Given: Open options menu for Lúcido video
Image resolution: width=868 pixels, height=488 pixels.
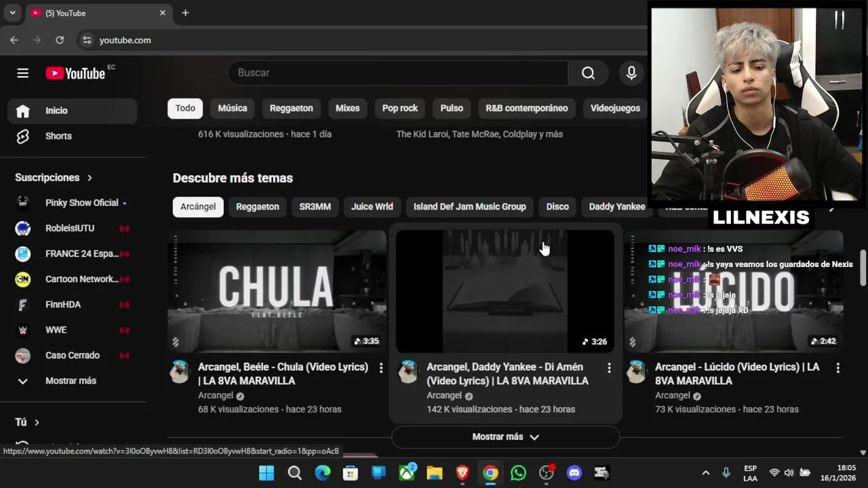Looking at the screenshot, I should (x=837, y=368).
